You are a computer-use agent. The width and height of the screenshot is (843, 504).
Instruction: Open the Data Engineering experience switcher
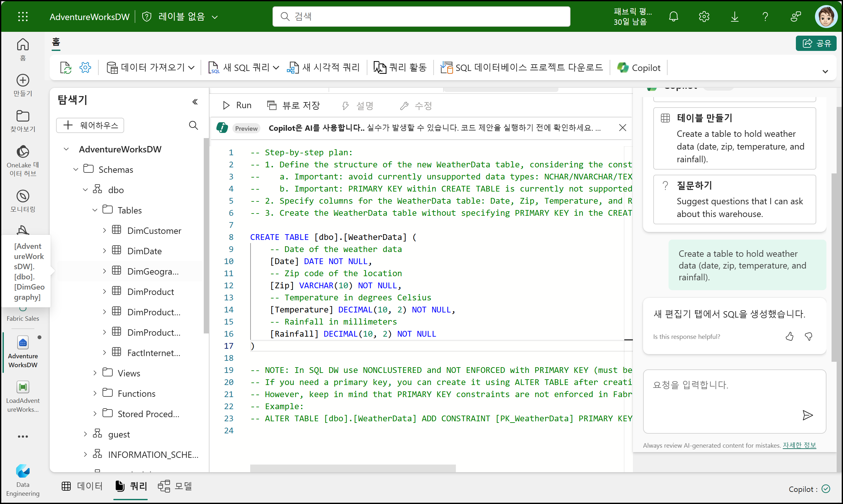tap(23, 480)
